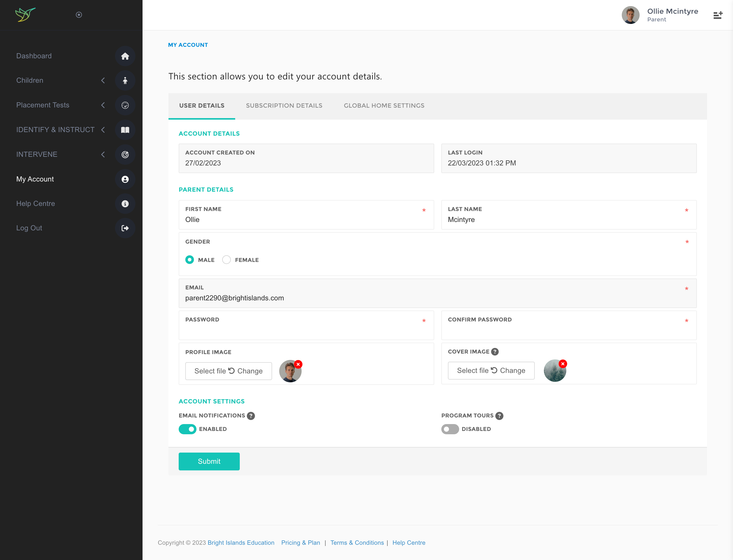Click the Children person icon in sidebar
733x560 pixels.
point(125,81)
